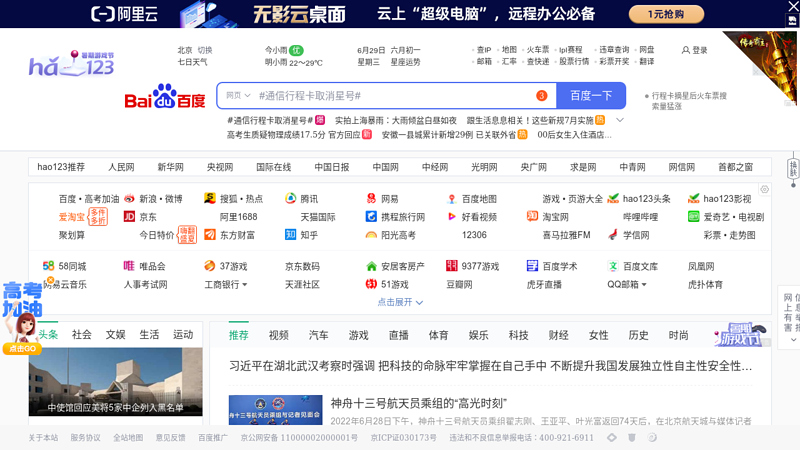Select the 推荐 feed tab

click(x=238, y=335)
